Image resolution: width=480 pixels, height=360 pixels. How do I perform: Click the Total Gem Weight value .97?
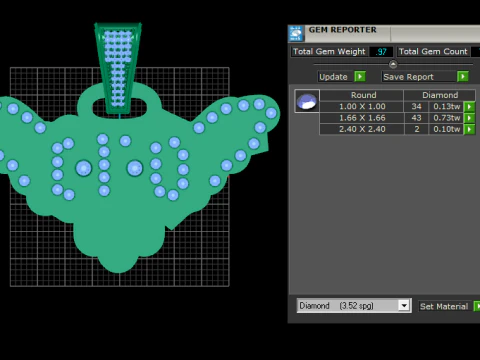tap(381, 52)
